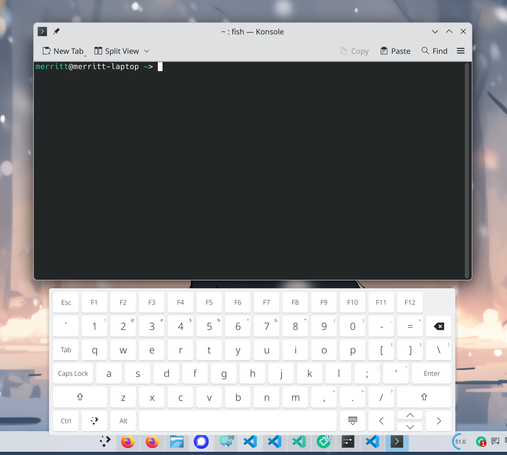Screen dimensions: 507x455
Task: Tap the F1 key on virtual keyboard
Action: point(94,302)
